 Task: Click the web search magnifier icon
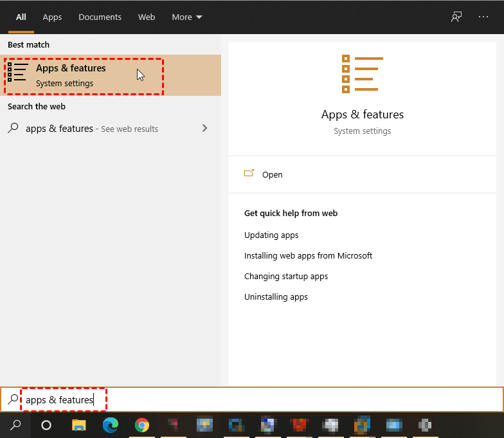click(13, 128)
